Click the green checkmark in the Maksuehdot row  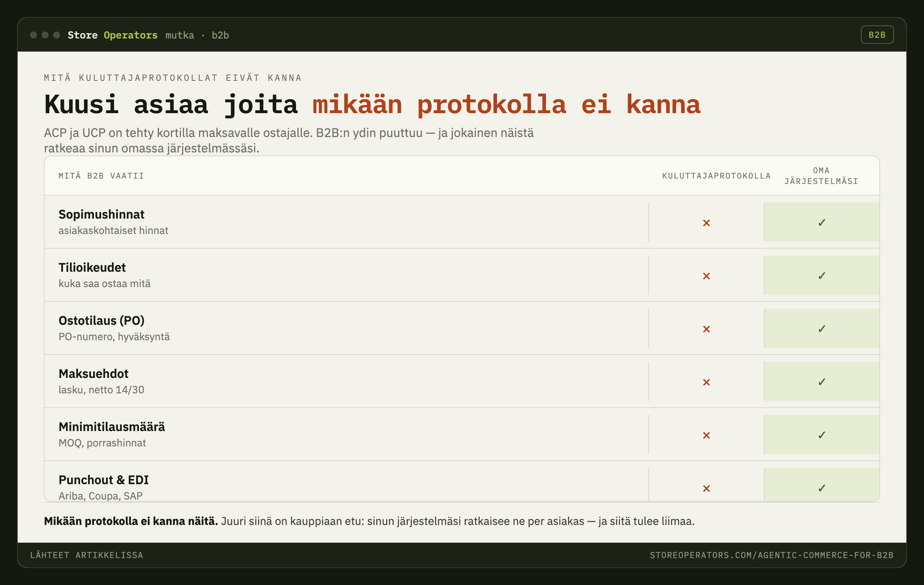[x=822, y=382]
